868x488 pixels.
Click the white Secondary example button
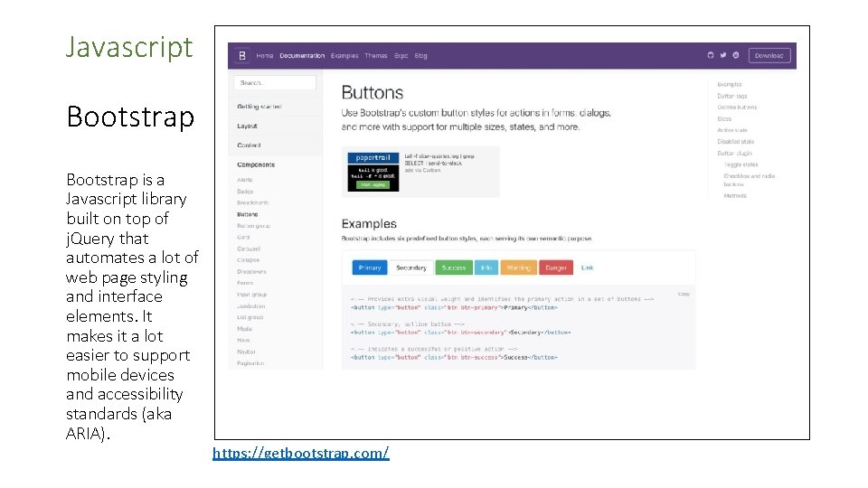(411, 267)
